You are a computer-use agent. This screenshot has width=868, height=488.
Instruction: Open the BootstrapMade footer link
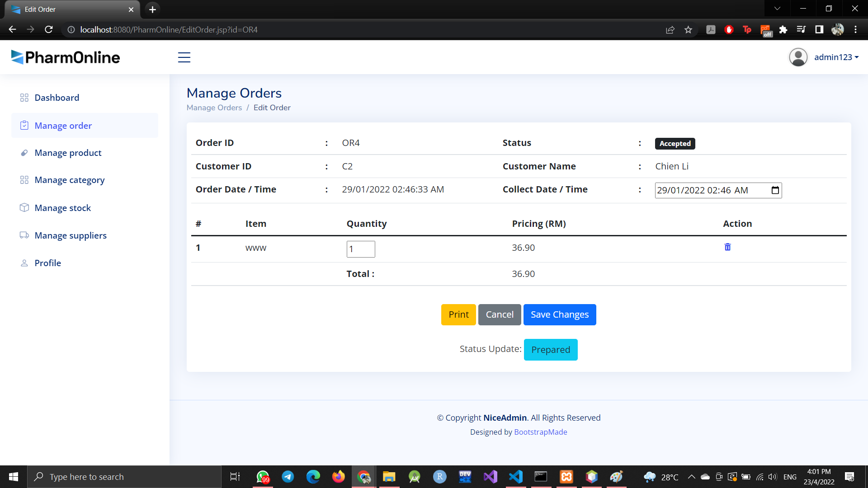pos(541,432)
